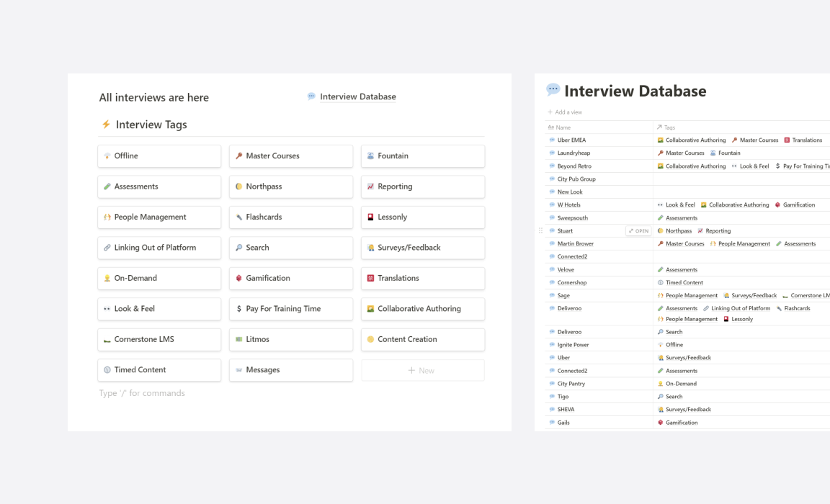The height and width of the screenshot is (504, 830).
Task: Click the drag handle beside the Stuart row
Action: 540,231
